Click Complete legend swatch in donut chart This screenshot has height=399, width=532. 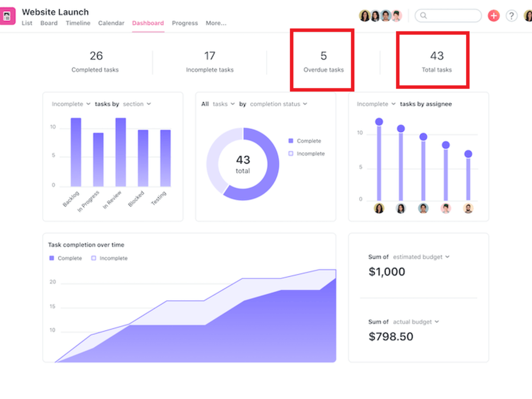coord(291,141)
